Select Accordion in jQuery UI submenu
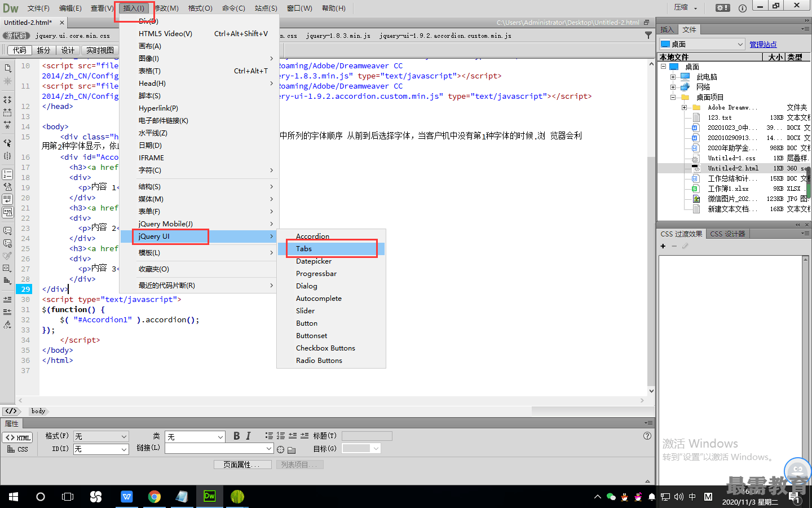Screen dimensions: 812x508 click(x=332, y=237)
